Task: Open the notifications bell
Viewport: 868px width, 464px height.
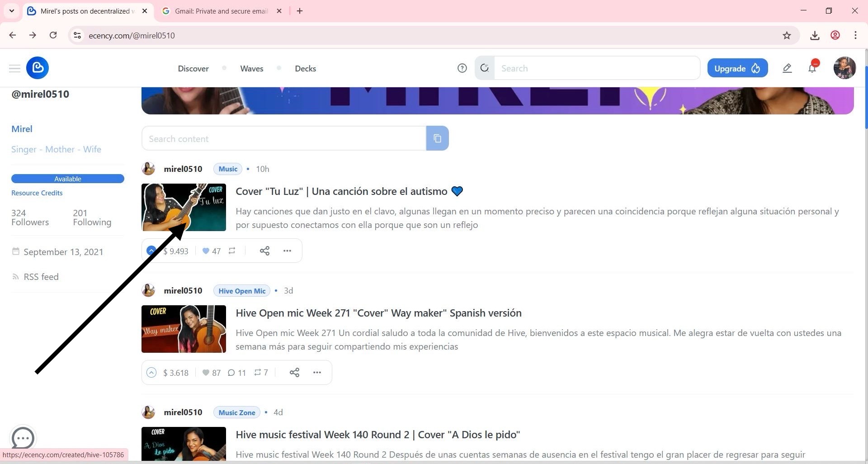Action: 812,68
